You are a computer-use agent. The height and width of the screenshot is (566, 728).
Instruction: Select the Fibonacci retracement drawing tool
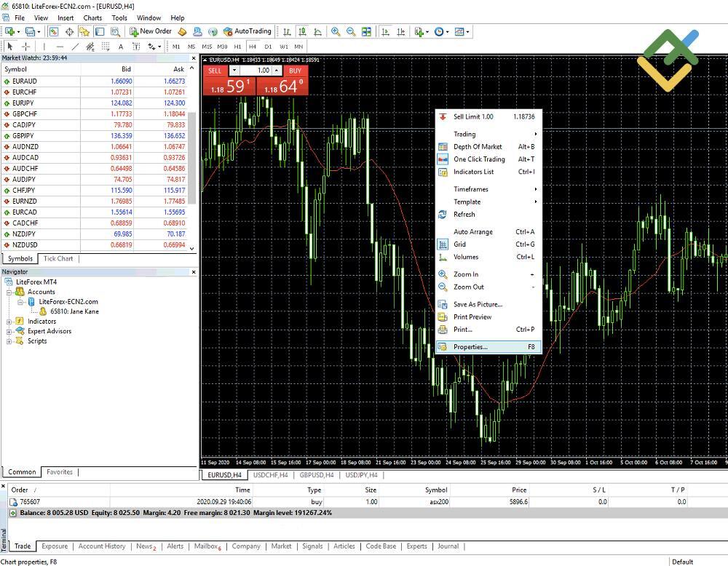pos(90,47)
